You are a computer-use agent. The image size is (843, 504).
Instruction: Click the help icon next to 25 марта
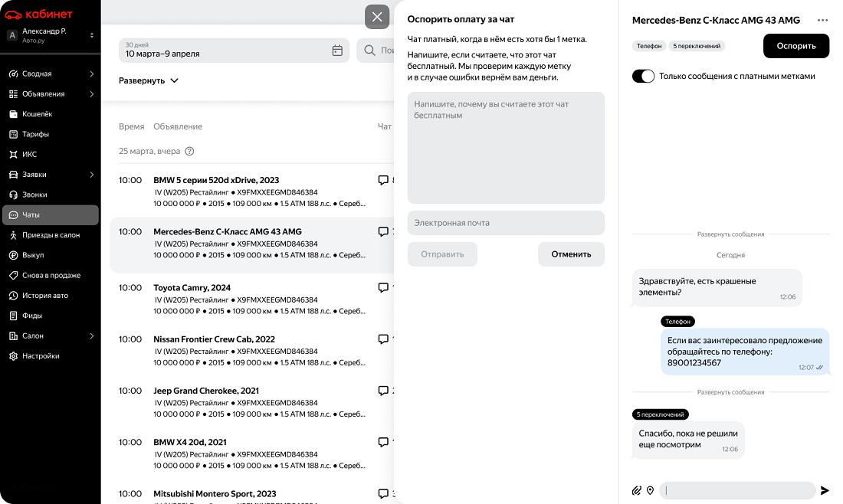coord(189,152)
